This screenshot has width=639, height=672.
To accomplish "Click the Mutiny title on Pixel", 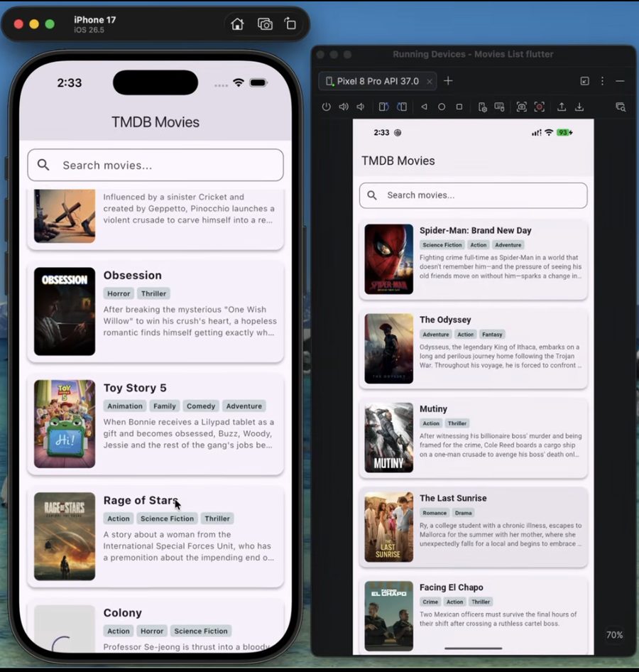I will pyautogui.click(x=433, y=409).
